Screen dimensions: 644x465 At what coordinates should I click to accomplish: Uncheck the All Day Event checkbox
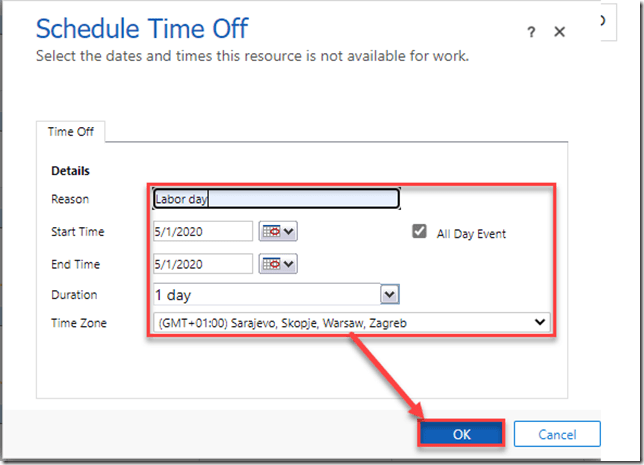[x=420, y=231]
